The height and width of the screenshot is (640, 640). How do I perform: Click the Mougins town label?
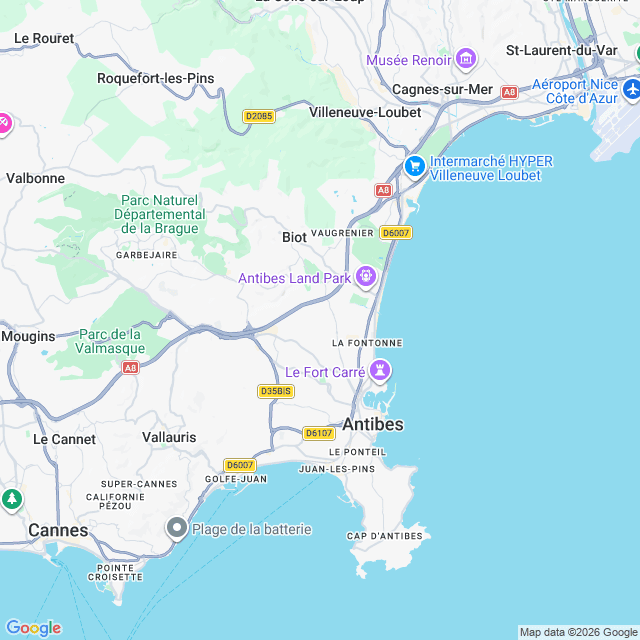[28, 336]
